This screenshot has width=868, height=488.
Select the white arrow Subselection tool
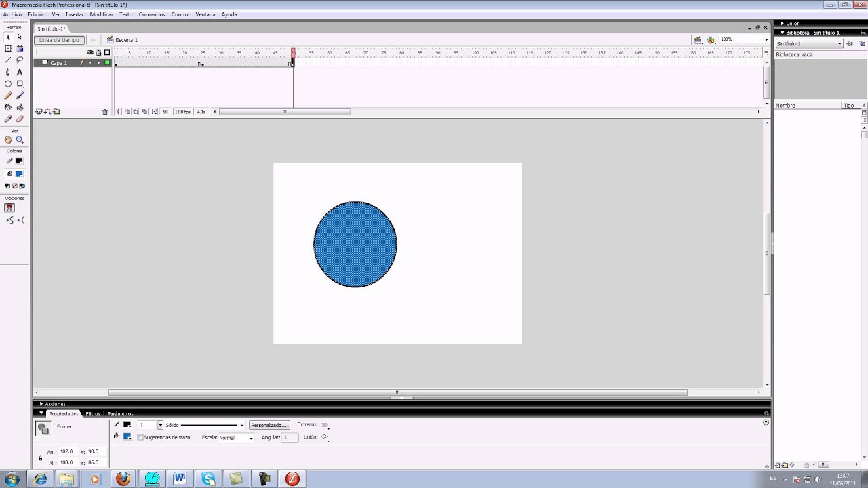click(x=20, y=37)
